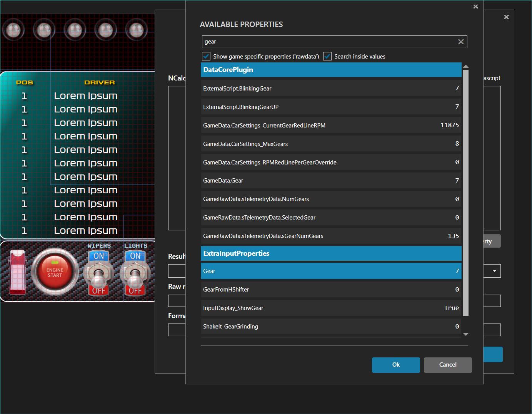Close the dialog behind the properties window
Screen dimensions: 532x414
pyautogui.click(x=506, y=17)
